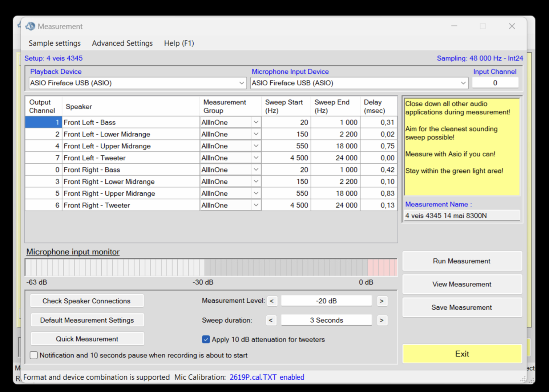Click the yellow Exit button
The width and height of the screenshot is (549, 392).
coord(462,354)
